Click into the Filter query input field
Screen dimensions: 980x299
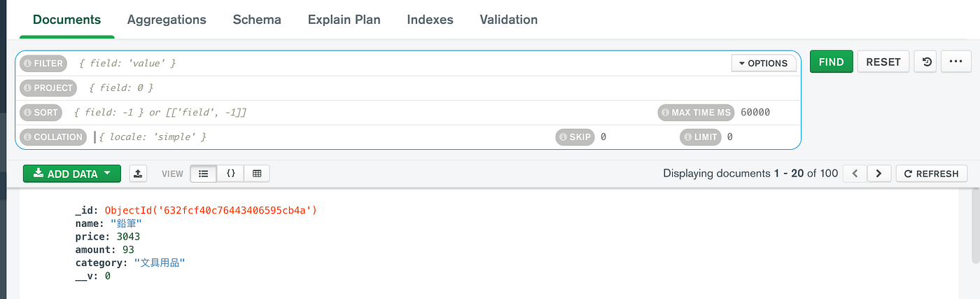(399, 64)
